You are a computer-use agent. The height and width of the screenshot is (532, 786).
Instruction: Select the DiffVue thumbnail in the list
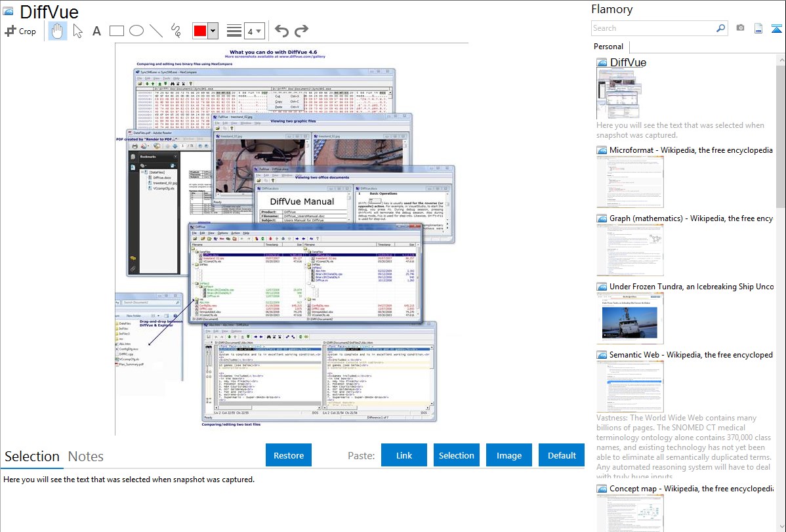coord(619,94)
